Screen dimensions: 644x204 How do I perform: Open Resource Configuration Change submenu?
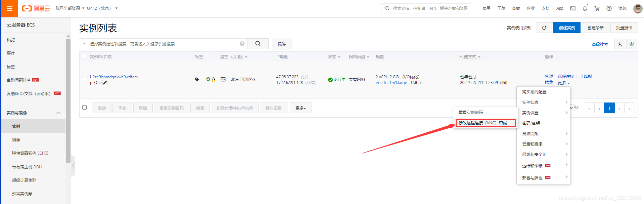(543, 133)
